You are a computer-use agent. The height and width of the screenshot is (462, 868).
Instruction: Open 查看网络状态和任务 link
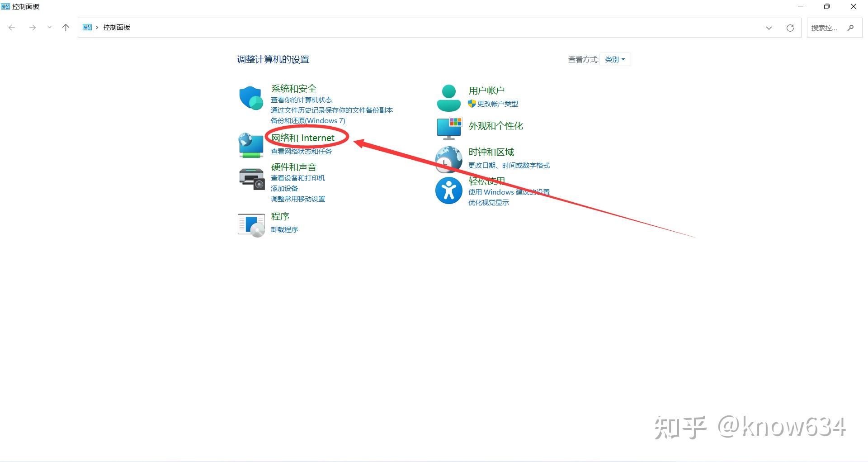click(x=301, y=151)
